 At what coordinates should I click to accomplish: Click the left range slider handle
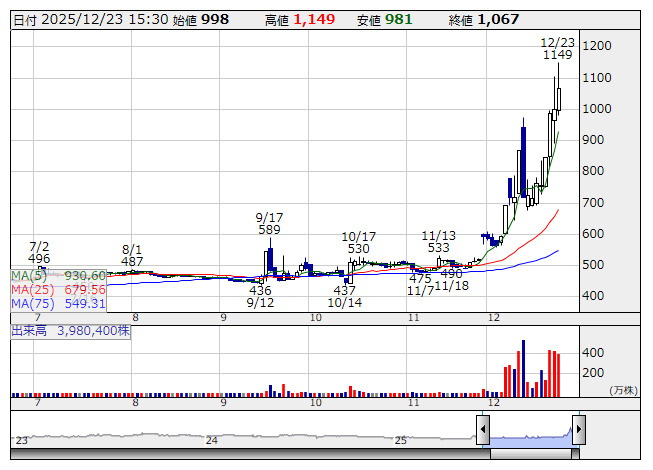point(483,431)
